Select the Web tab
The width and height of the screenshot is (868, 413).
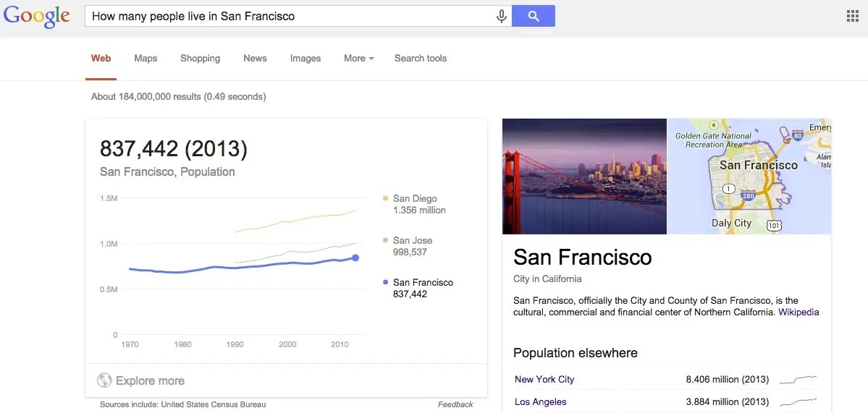(101, 58)
